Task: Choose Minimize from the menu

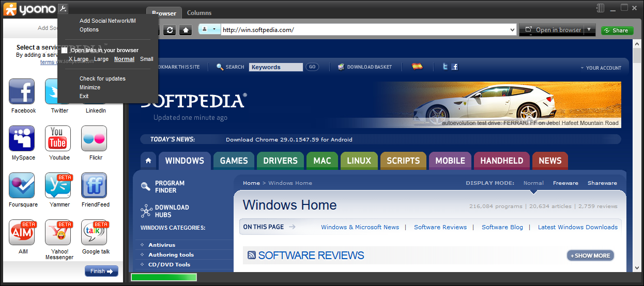Action: pos(90,87)
